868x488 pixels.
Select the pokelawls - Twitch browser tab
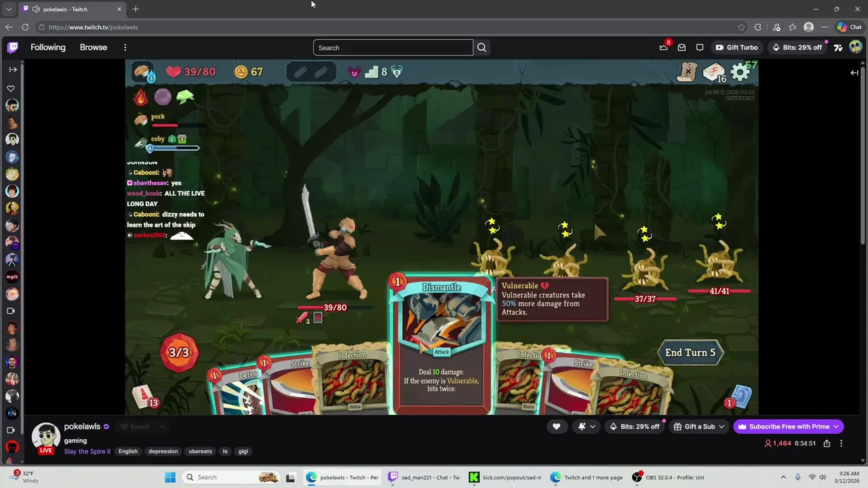pyautogui.click(x=71, y=9)
